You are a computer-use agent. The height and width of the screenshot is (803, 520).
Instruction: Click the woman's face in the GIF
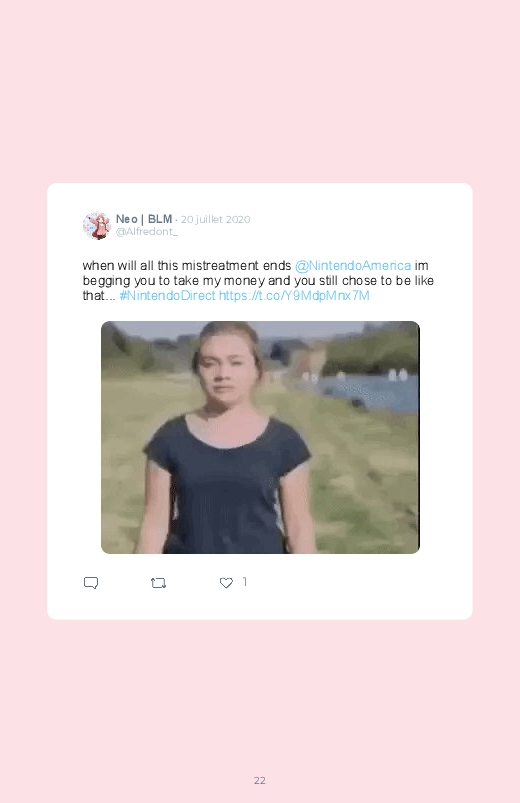coord(224,366)
